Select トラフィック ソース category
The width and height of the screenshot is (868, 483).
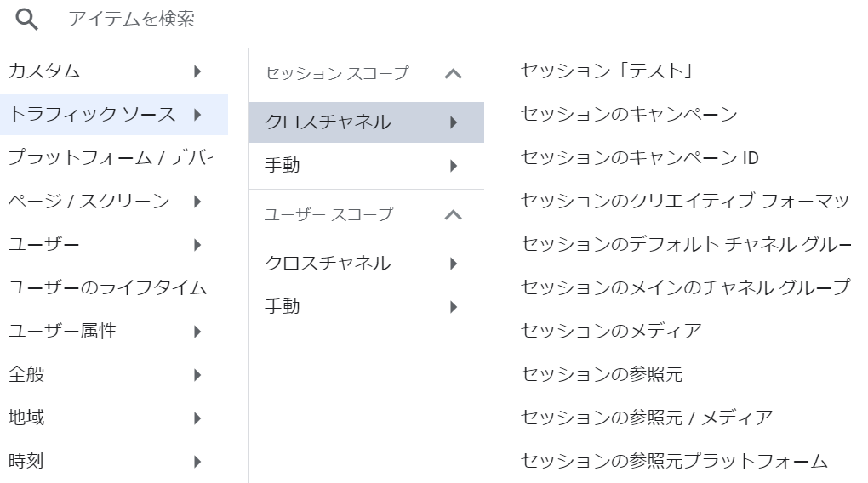[114, 115]
